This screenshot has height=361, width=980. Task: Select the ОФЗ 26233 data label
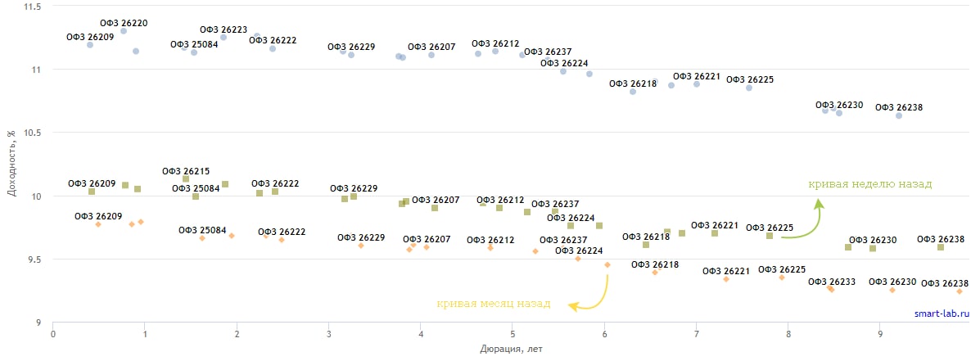(832, 282)
